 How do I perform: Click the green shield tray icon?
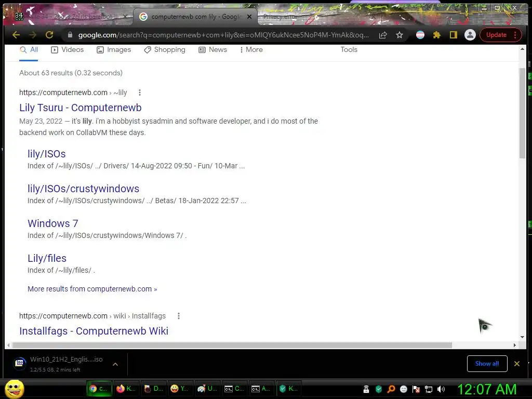tap(379, 389)
